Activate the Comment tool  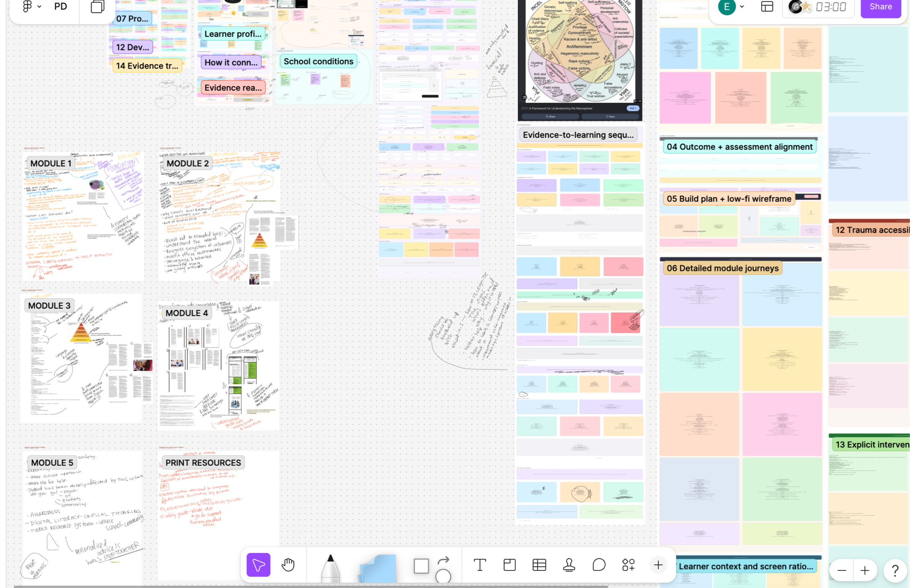(x=599, y=565)
